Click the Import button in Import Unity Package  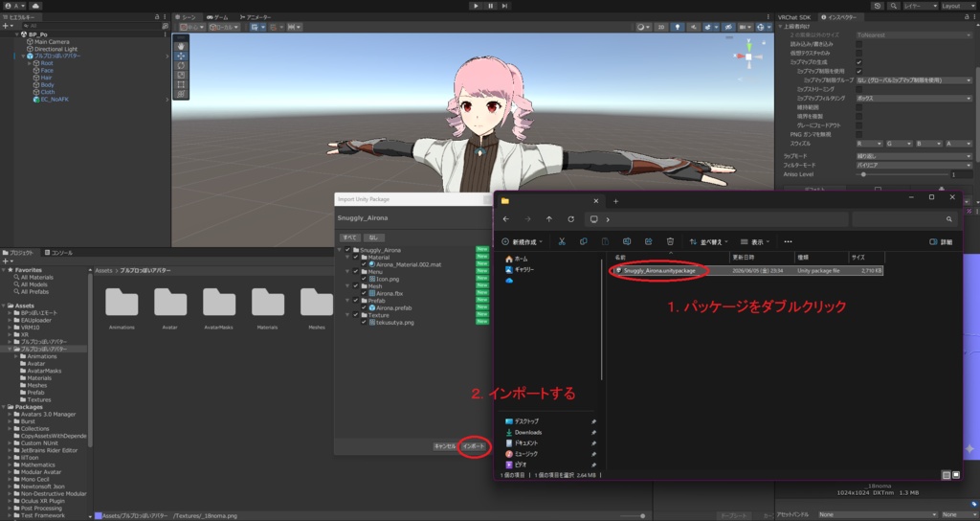coord(473,446)
